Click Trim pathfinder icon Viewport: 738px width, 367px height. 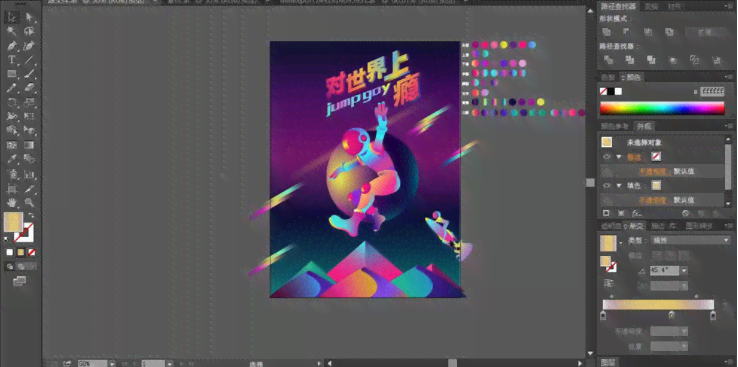(630, 60)
